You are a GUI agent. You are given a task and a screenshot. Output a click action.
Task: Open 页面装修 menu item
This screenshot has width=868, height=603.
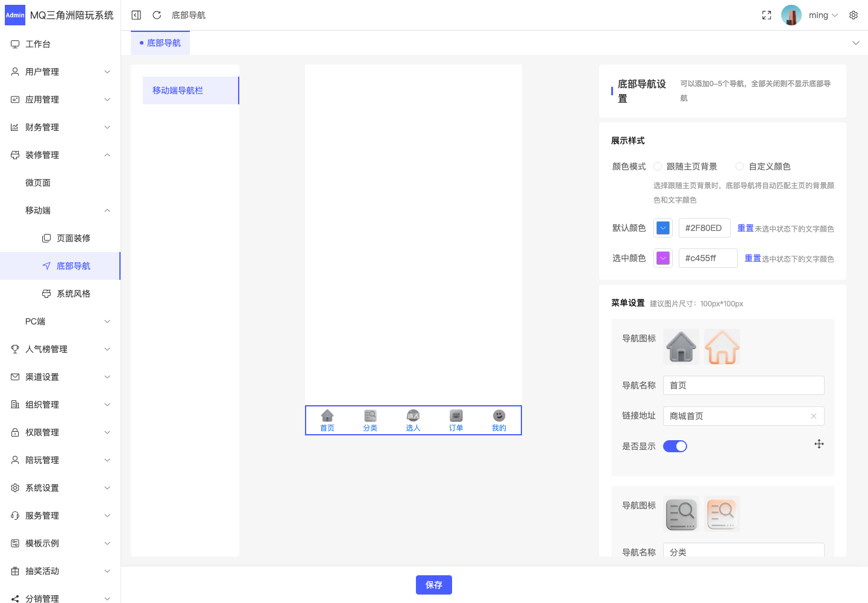[x=60, y=238]
